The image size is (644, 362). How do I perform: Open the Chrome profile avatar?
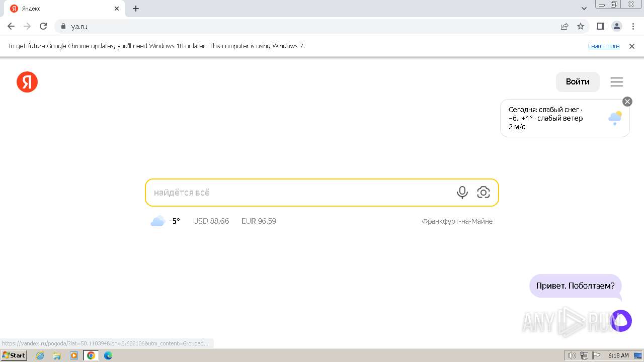point(617,26)
